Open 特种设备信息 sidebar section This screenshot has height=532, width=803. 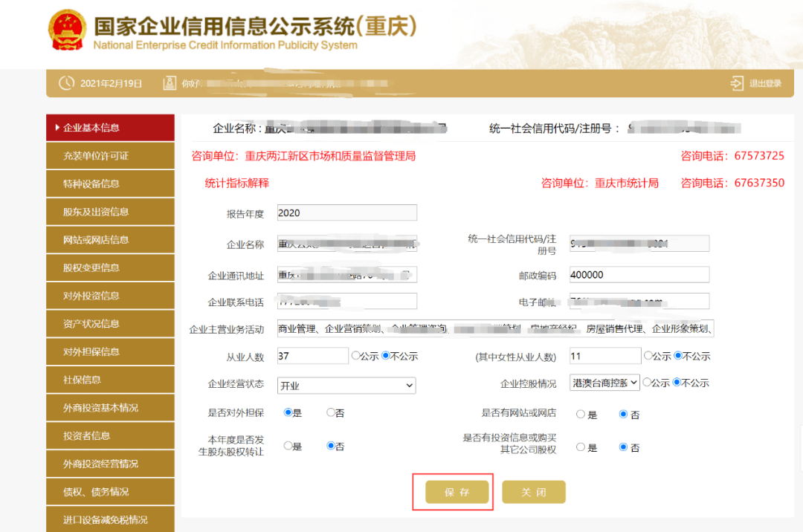click(110, 184)
